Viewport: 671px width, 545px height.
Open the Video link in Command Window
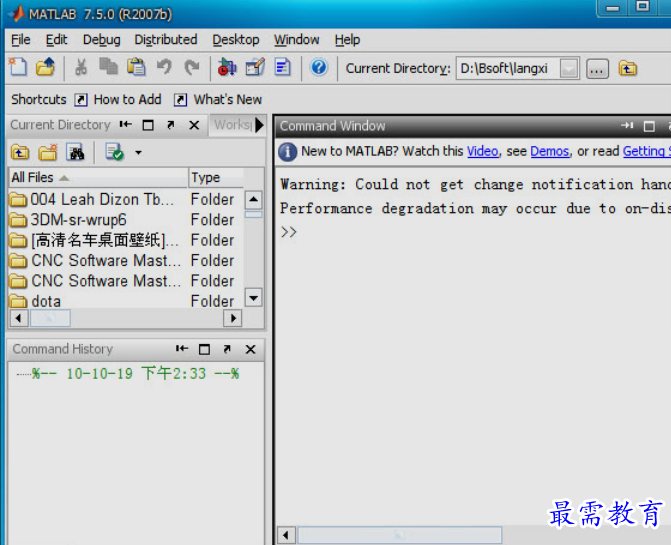(x=483, y=151)
